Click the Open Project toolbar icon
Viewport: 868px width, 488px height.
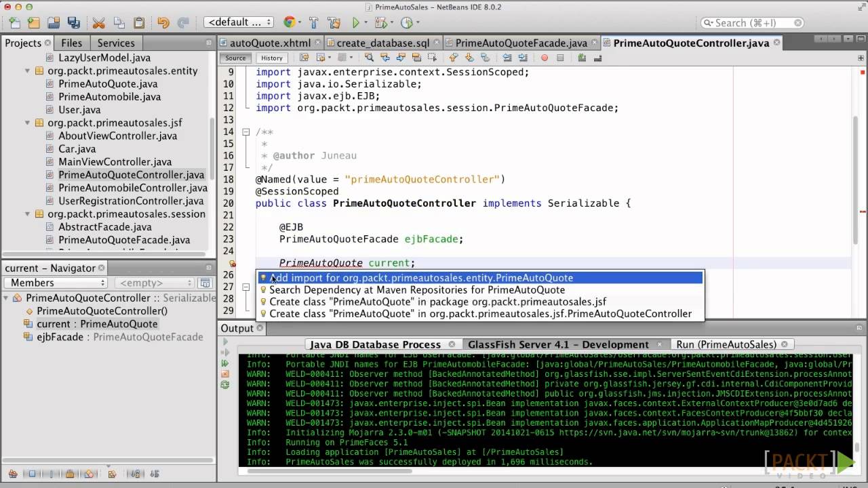pyautogui.click(x=54, y=23)
